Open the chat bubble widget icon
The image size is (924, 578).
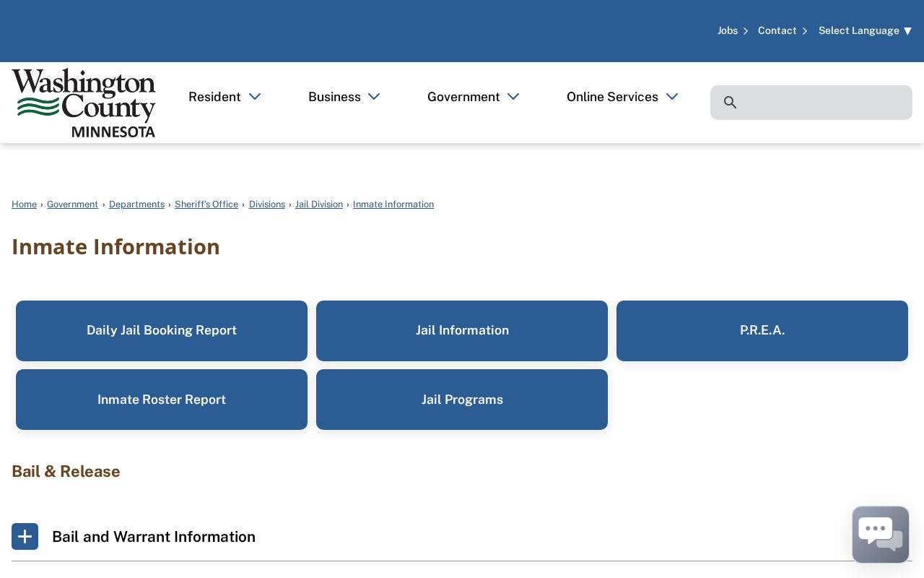click(881, 535)
